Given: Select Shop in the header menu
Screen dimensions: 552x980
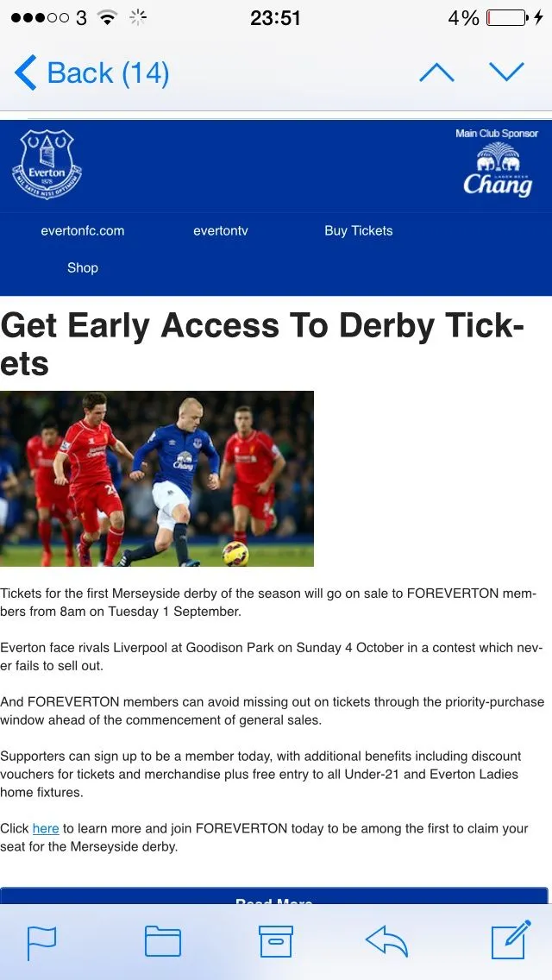Looking at the screenshot, I should click(x=83, y=267).
